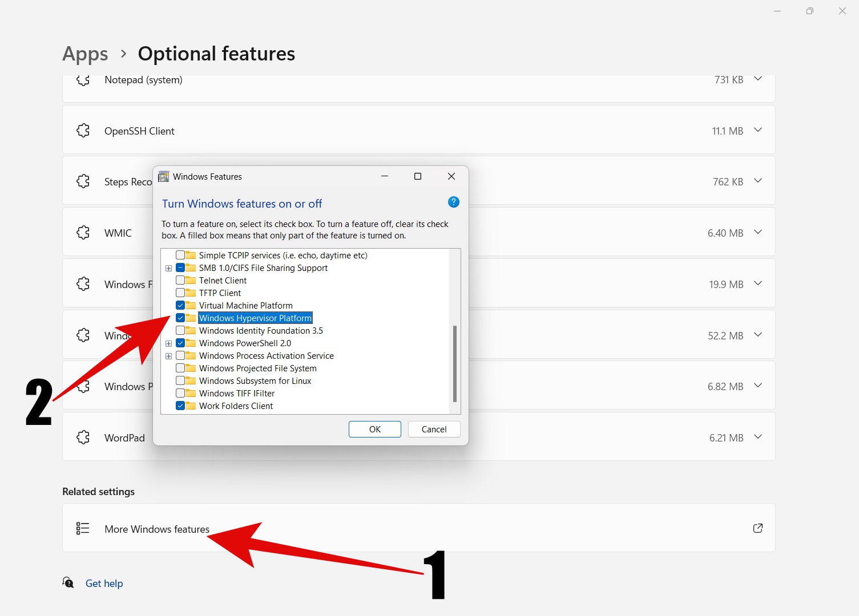Viewport: 859px width, 616px height.
Task: Click the gear icon beside the 19.9 MB feature row
Action: coord(83,284)
